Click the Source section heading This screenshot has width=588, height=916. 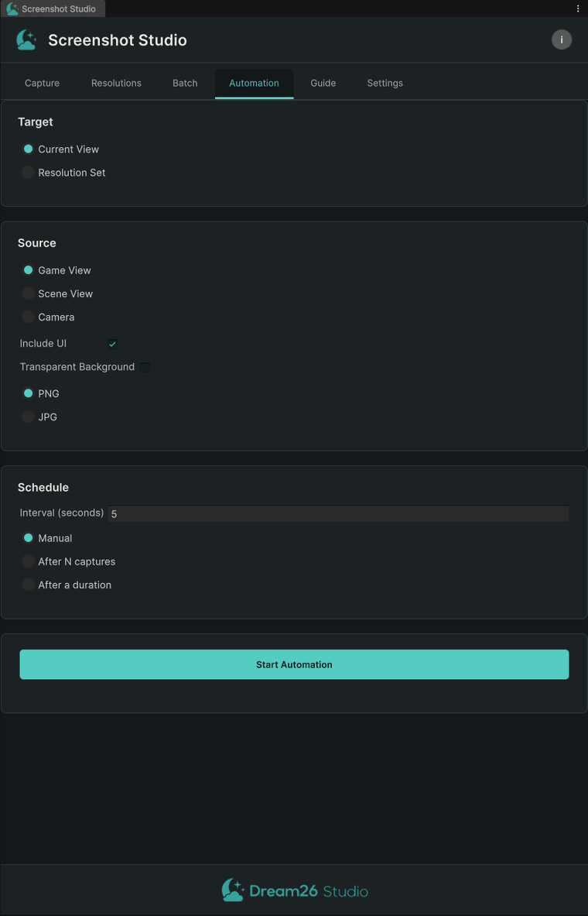[37, 243]
